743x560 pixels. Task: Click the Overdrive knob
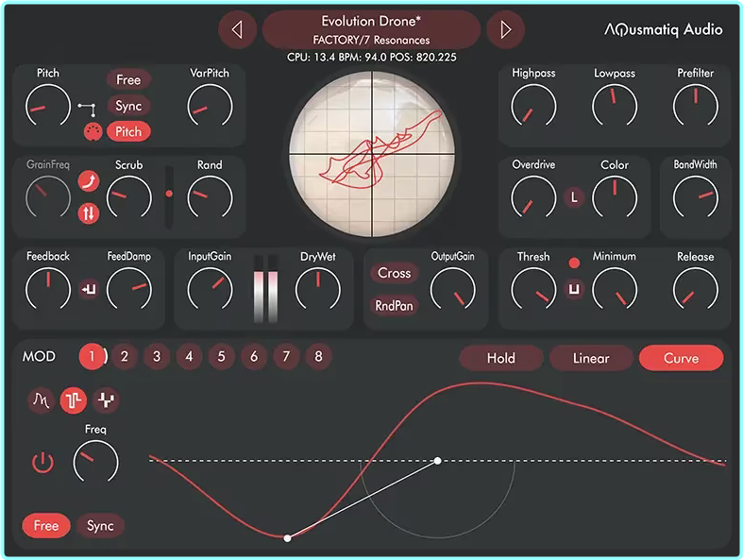pyautogui.click(x=533, y=197)
